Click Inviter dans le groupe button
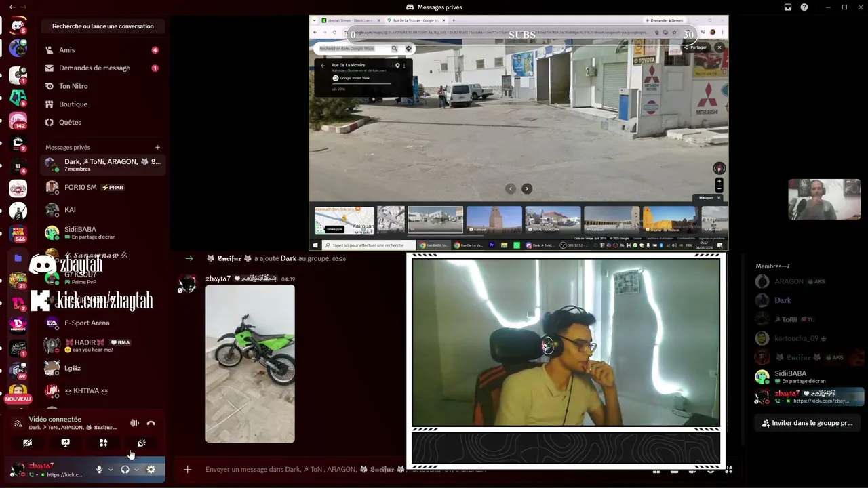Screen dimensions: 868x488 pos(806,423)
